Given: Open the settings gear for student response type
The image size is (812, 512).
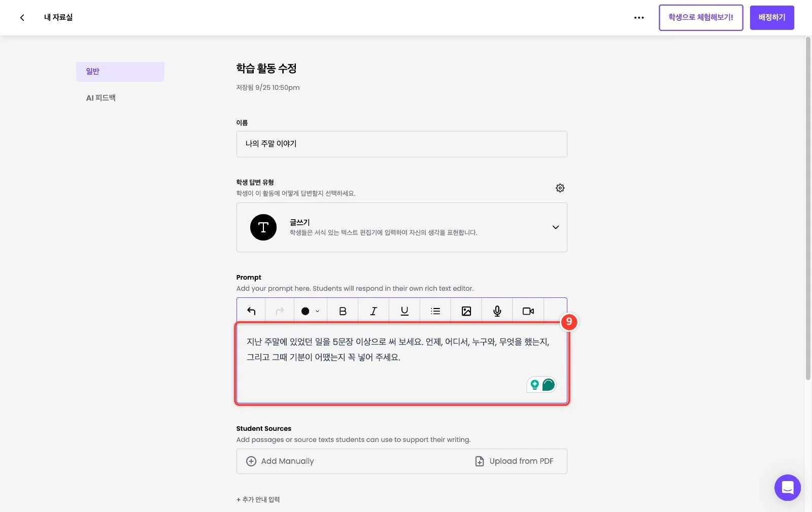Looking at the screenshot, I should click(560, 188).
